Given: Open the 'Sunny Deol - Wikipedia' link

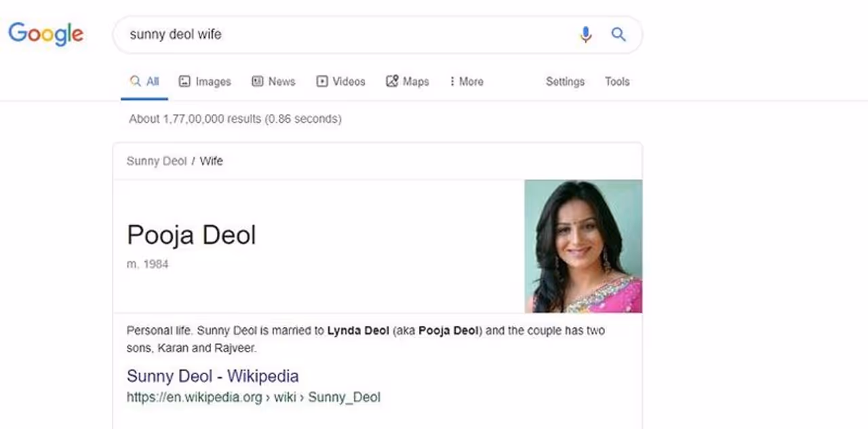Looking at the screenshot, I should (212, 376).
